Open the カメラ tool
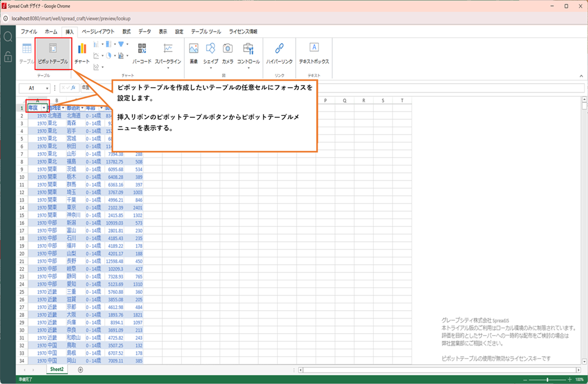The width and height of the screenshot is (588, 384). [228, 53]
